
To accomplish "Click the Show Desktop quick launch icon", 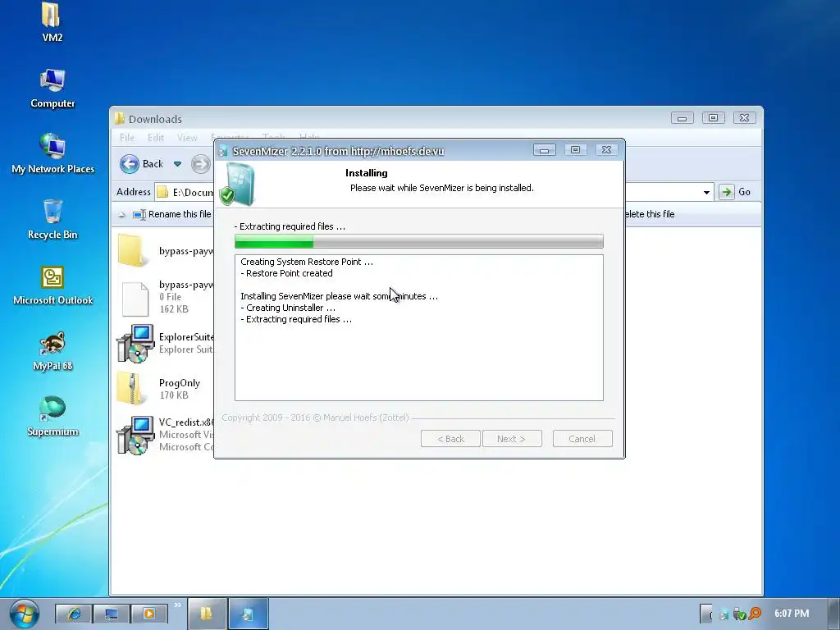I will [112, 614].
